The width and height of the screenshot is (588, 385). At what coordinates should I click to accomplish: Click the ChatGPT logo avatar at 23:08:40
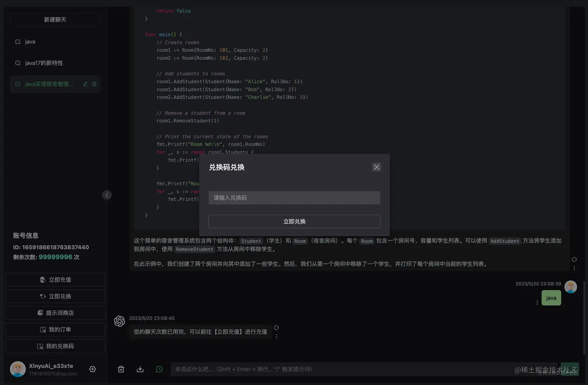(x=119, y=321)
